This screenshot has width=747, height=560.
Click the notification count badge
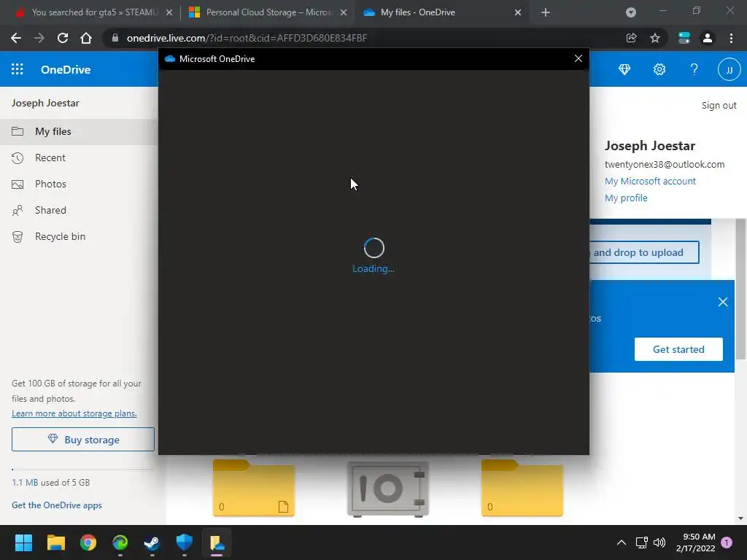point(727,542)
